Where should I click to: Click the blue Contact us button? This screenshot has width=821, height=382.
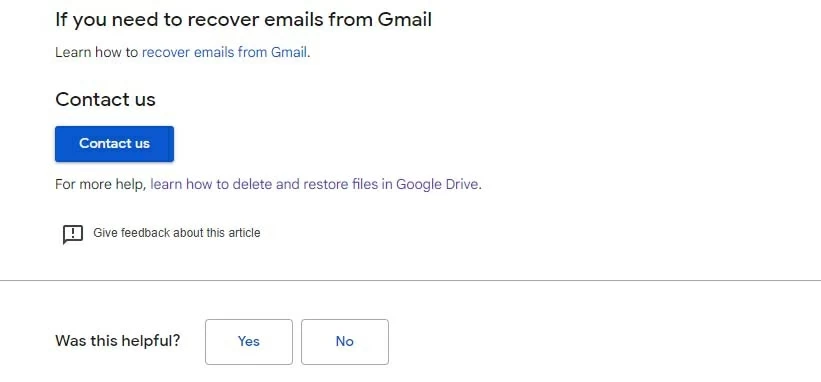(x=114, y=144)
